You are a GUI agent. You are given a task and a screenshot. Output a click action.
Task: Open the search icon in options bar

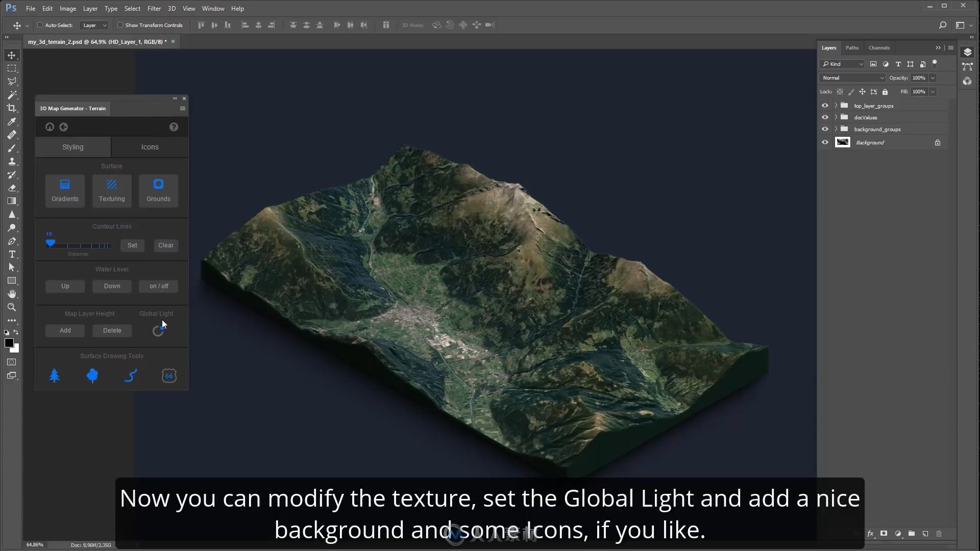tap(943, 25)
